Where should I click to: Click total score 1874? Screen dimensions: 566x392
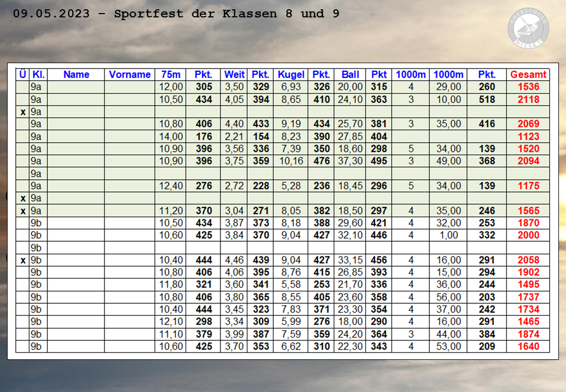528,334
